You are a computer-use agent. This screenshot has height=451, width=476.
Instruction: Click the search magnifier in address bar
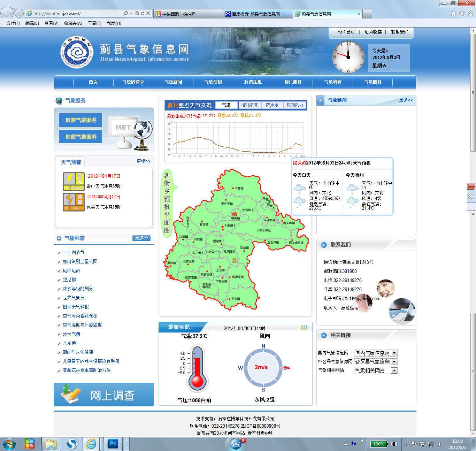tap(125, 13)
